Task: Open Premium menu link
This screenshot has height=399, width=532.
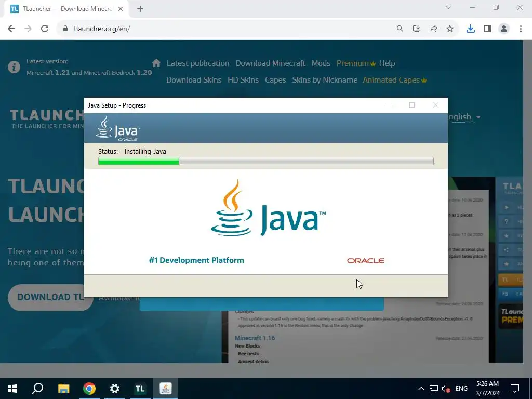Action: [356, 63]
